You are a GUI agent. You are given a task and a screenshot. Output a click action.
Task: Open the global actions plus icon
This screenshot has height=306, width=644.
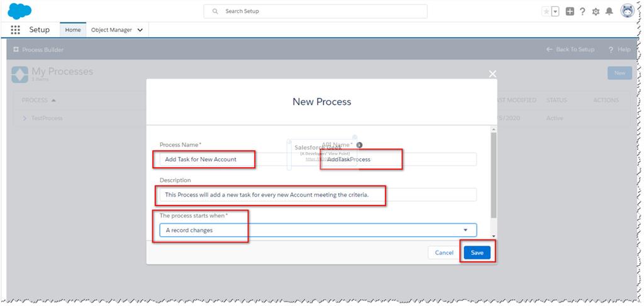pos(570,11)
